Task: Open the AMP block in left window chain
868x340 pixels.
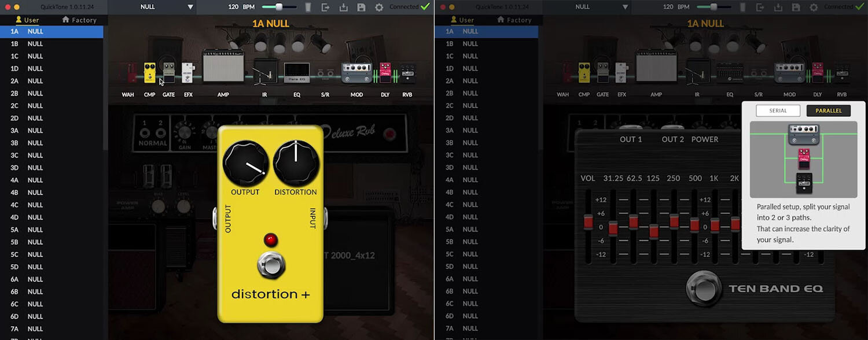Action: (x=223, y=66)
